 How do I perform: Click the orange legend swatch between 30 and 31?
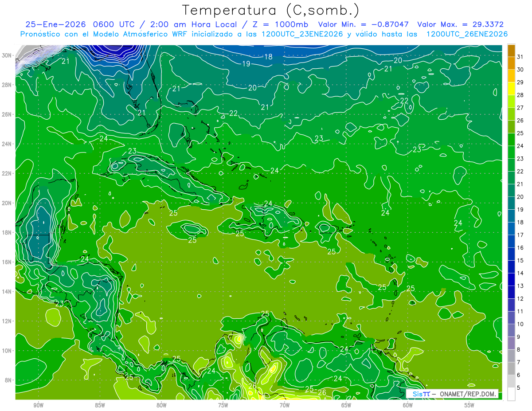(x=511, y=63)
